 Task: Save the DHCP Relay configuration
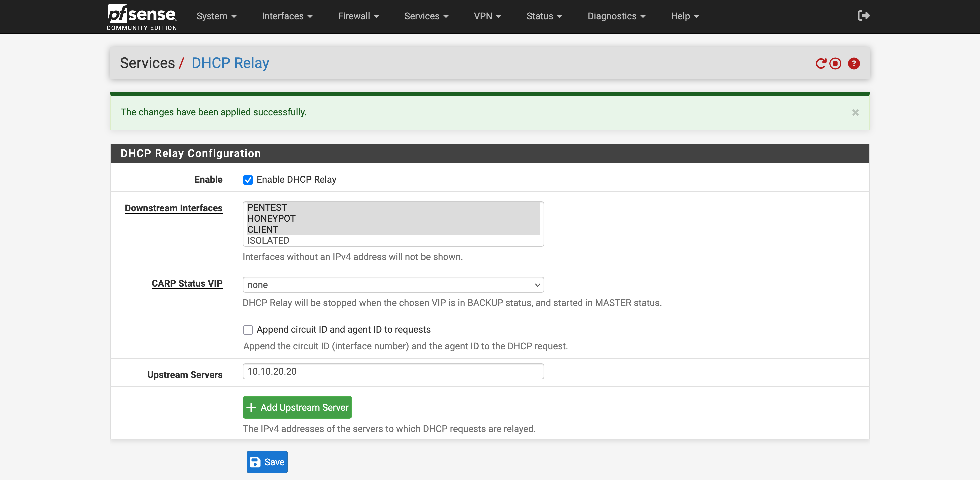(x=267, y=462)
